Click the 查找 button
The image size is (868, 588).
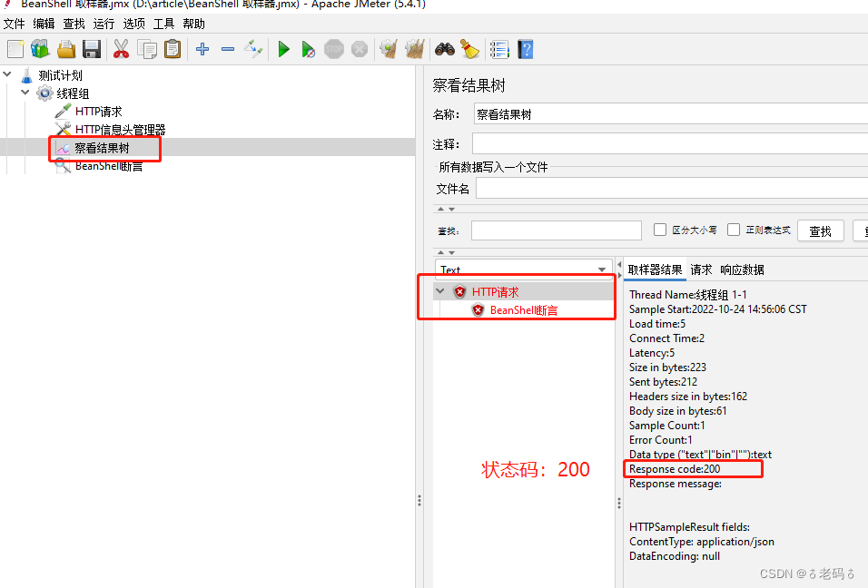tap(820, 230)
